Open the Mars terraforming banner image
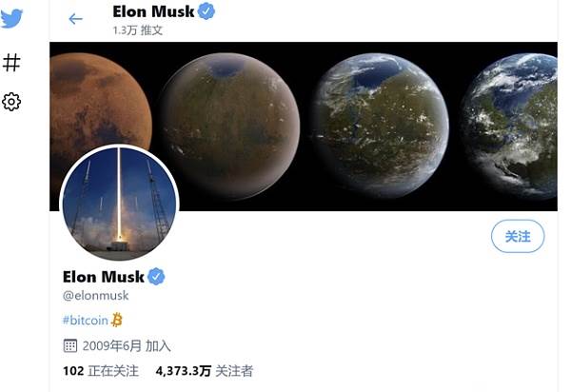The image size is (571, 392). [x=304, y=127]
